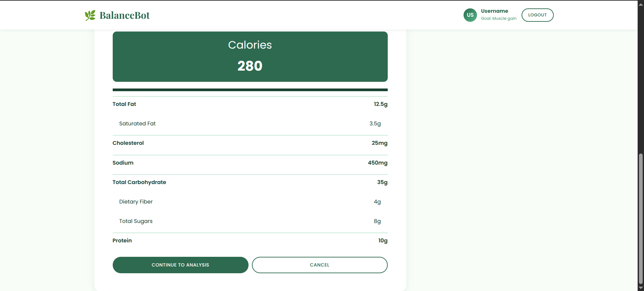
Task: Click the 10g Protein value
Action: click(x=383, y=240)
